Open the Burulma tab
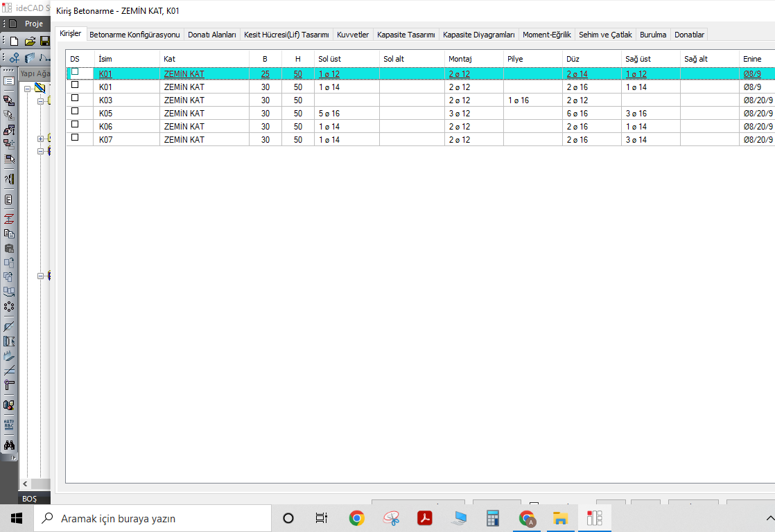Image resolution: width=775 pixels, height=532 pixels. 653,35
